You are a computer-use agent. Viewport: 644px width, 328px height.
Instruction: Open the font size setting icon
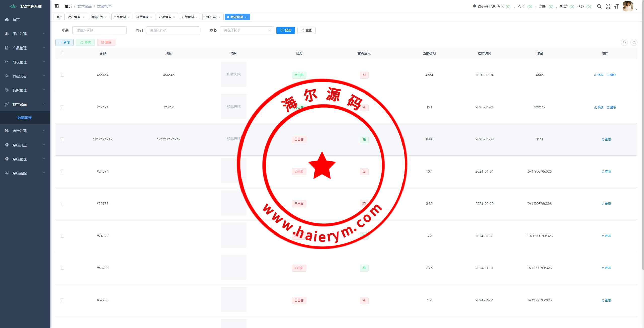(x=616, y=6)
